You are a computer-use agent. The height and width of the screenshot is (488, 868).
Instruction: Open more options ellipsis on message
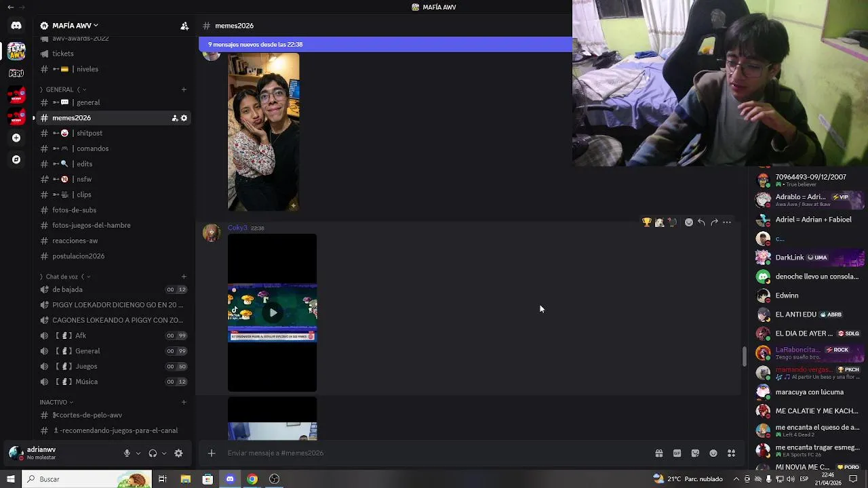(727, 222)
